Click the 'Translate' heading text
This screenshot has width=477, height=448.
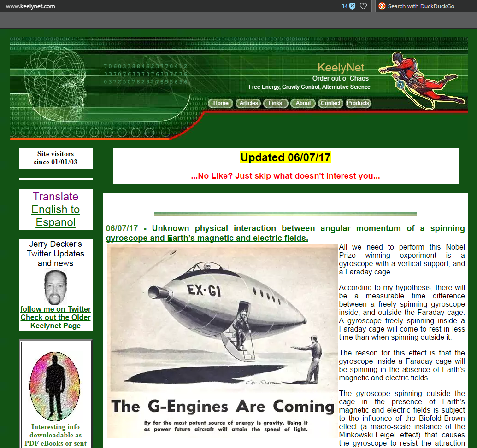coord(56,197)
